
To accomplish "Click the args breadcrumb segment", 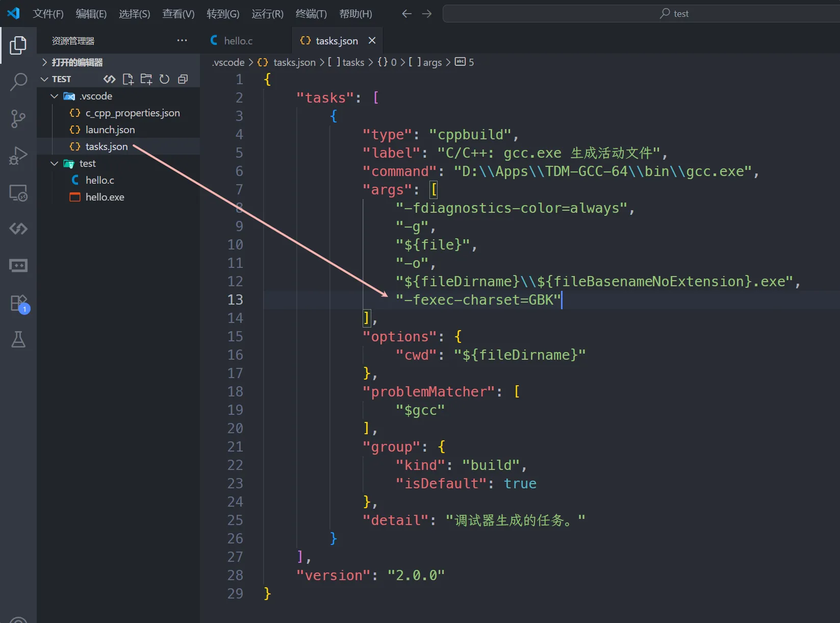I will point(432,62).
